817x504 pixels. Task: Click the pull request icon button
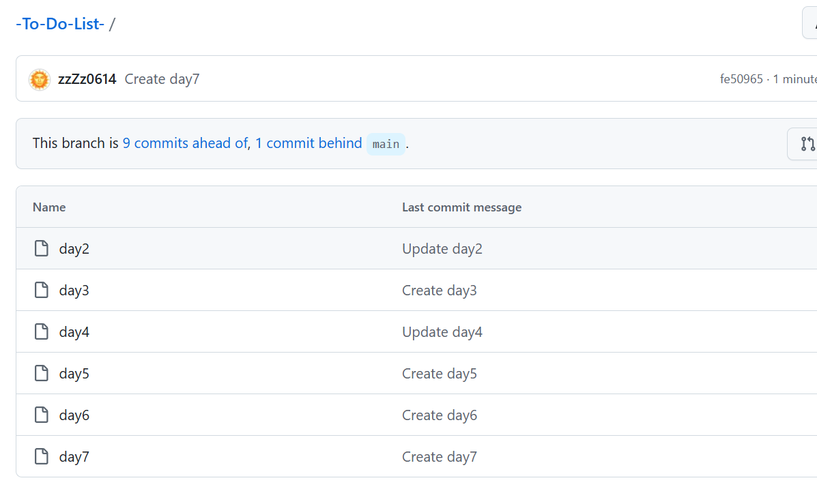[807, 143]
